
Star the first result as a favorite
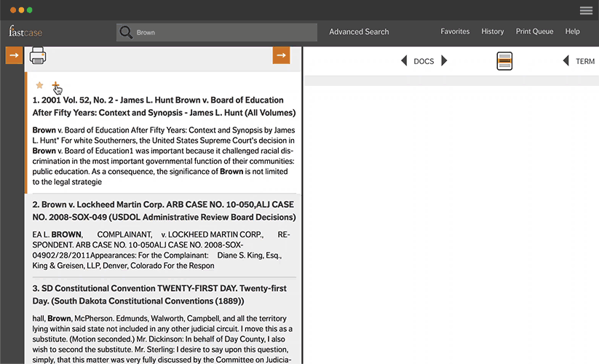[39, 85]
